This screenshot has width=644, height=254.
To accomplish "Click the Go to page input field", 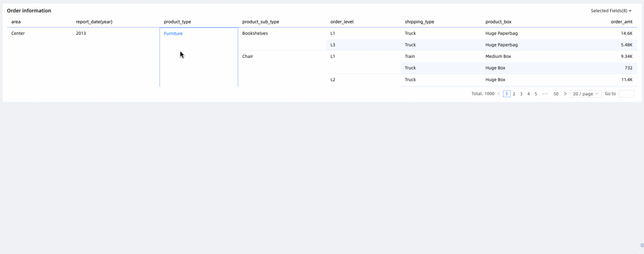I will (x=626, y=94).
